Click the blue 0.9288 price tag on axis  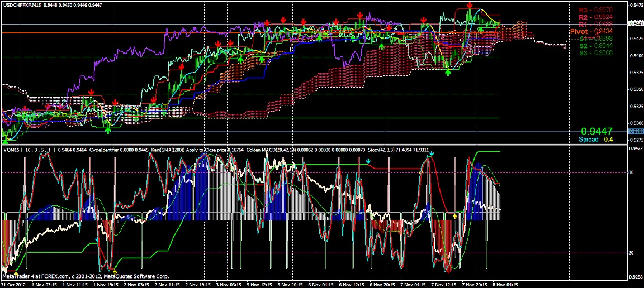click(x=636, y=132)
